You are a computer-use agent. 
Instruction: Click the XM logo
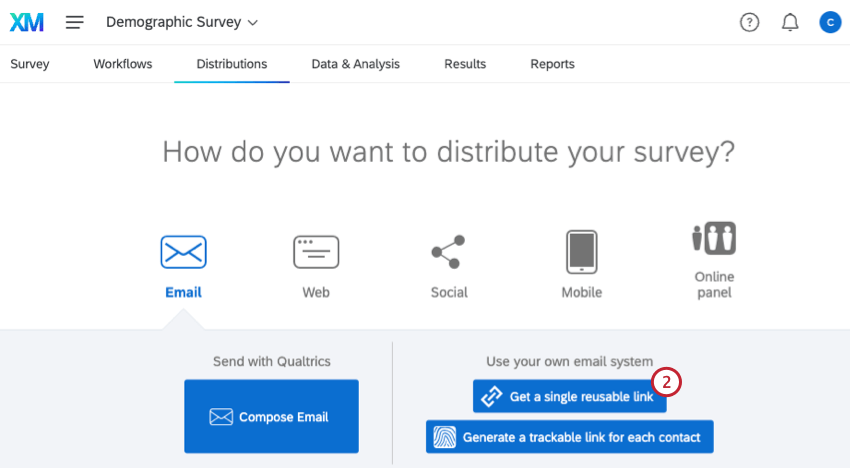(x=26, y=22)
